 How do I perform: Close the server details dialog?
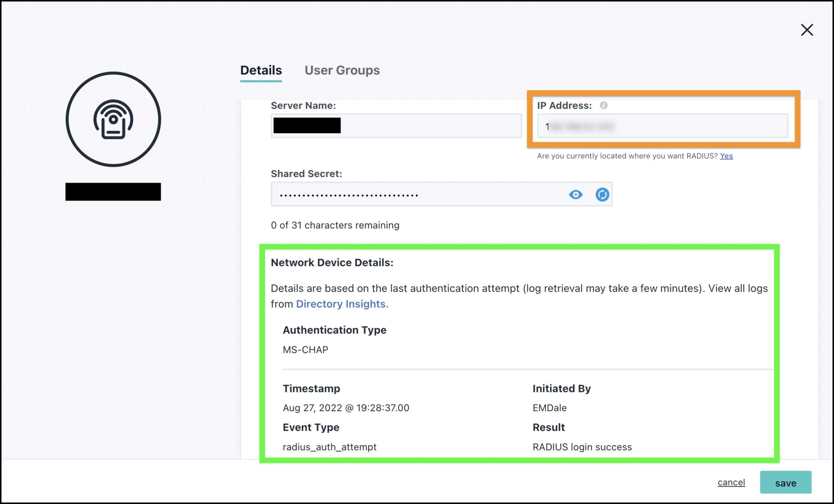coord(806,30)
